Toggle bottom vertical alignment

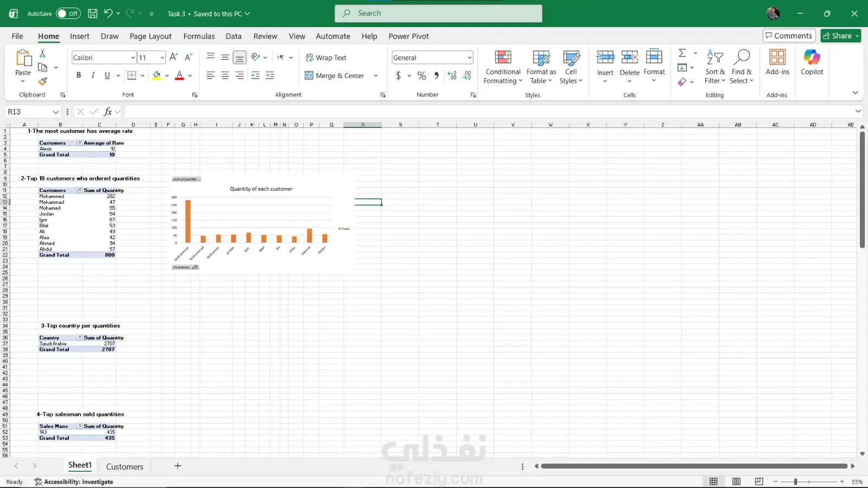(x=239, y=57)
